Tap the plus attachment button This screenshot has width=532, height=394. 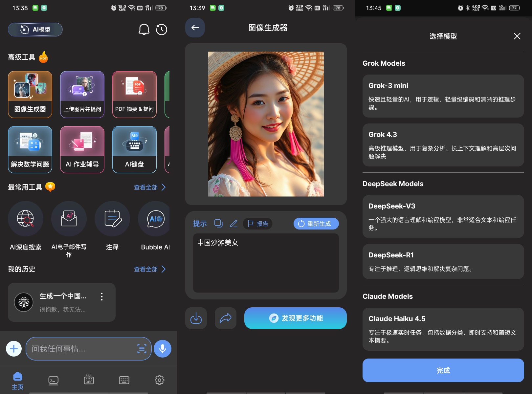pyautogui.click(x=14, y=349)
